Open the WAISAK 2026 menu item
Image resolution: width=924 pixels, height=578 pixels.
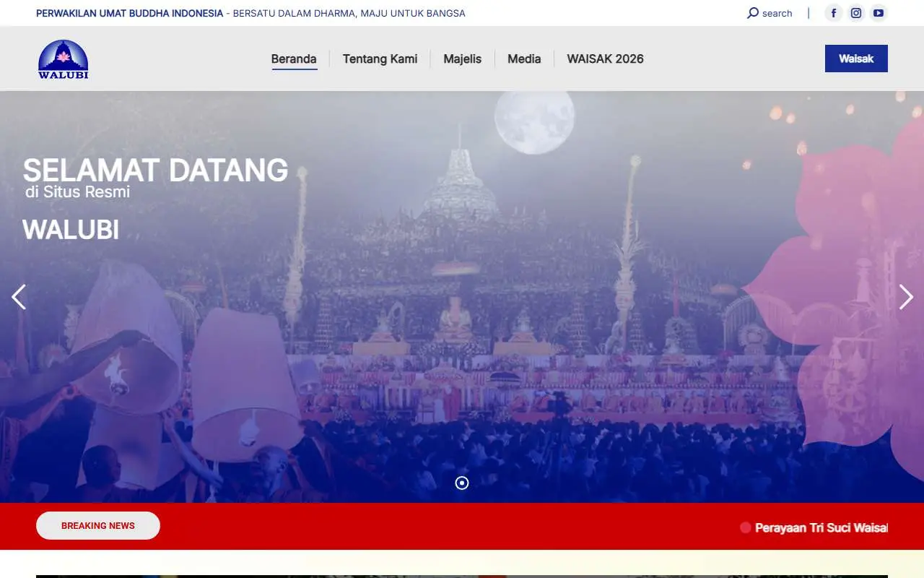click(605, 59)
